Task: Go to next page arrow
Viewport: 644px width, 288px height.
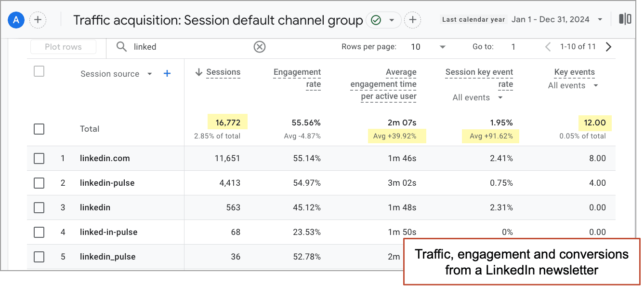Action: (608, 47)
